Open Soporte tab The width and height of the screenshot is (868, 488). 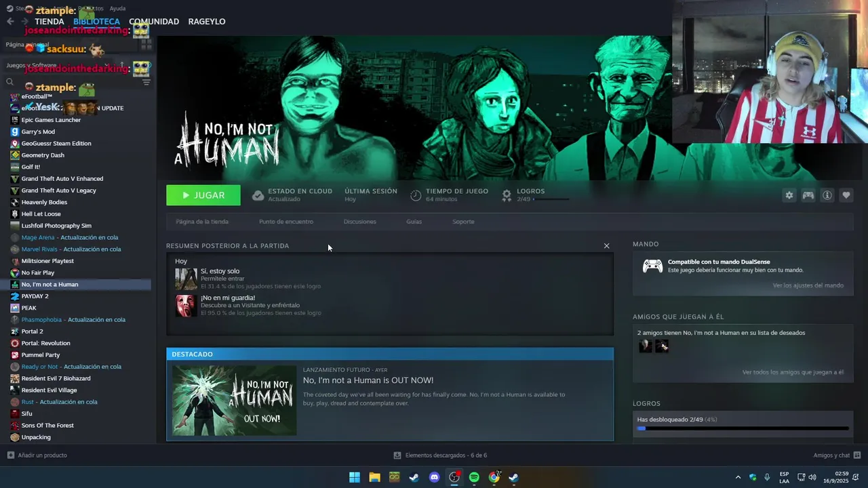[x=463, y=222]
